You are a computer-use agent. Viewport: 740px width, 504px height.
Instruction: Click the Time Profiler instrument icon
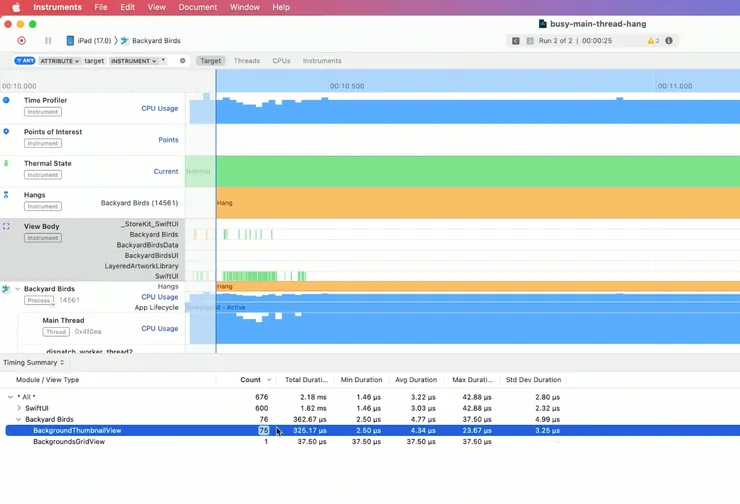click(6, 100)
